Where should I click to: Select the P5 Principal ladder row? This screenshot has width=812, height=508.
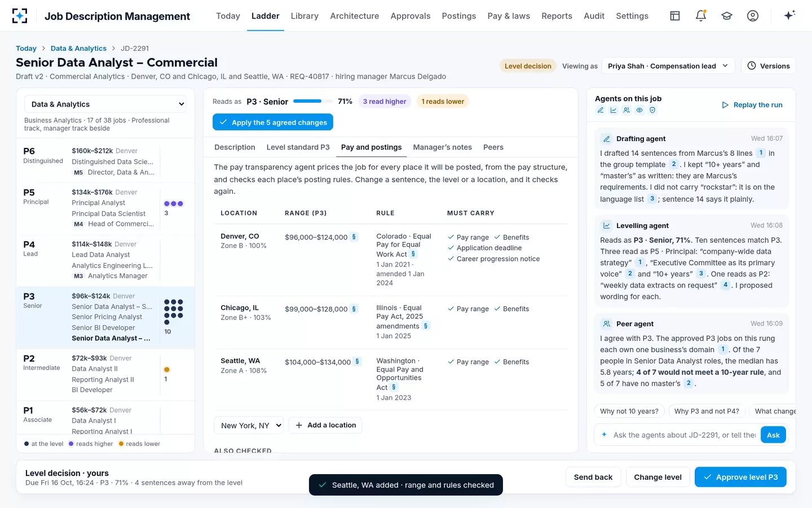pyautogui.click(x=105, y=208)
